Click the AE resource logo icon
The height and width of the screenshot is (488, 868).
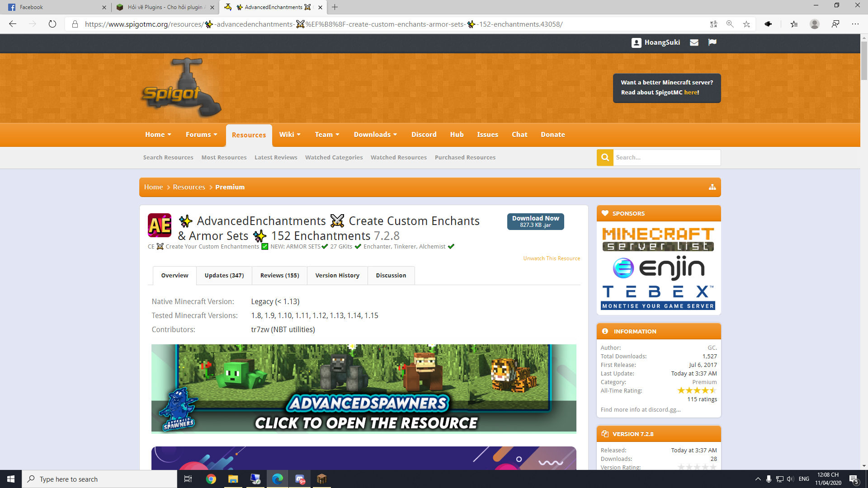pos(160,225)
